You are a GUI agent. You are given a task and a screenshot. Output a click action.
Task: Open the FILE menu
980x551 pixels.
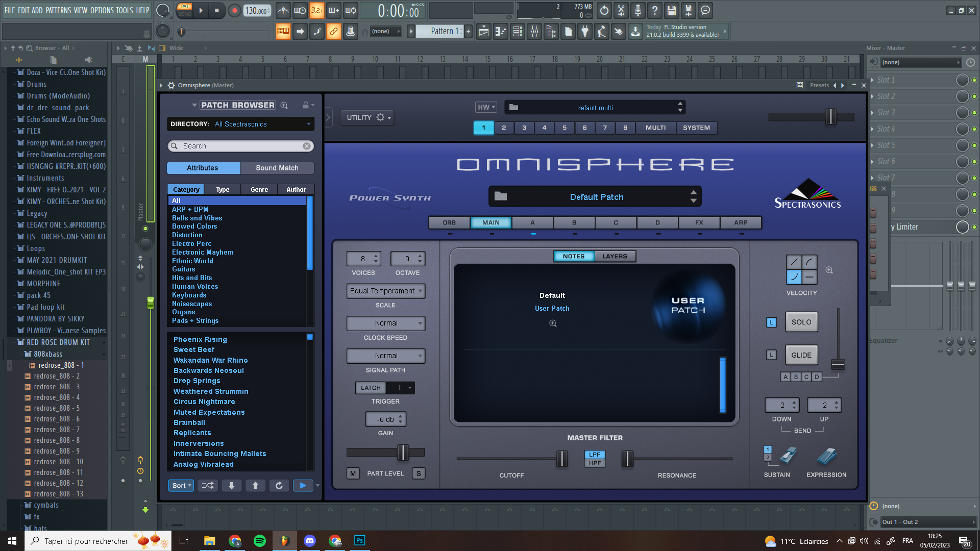point(10,10)
